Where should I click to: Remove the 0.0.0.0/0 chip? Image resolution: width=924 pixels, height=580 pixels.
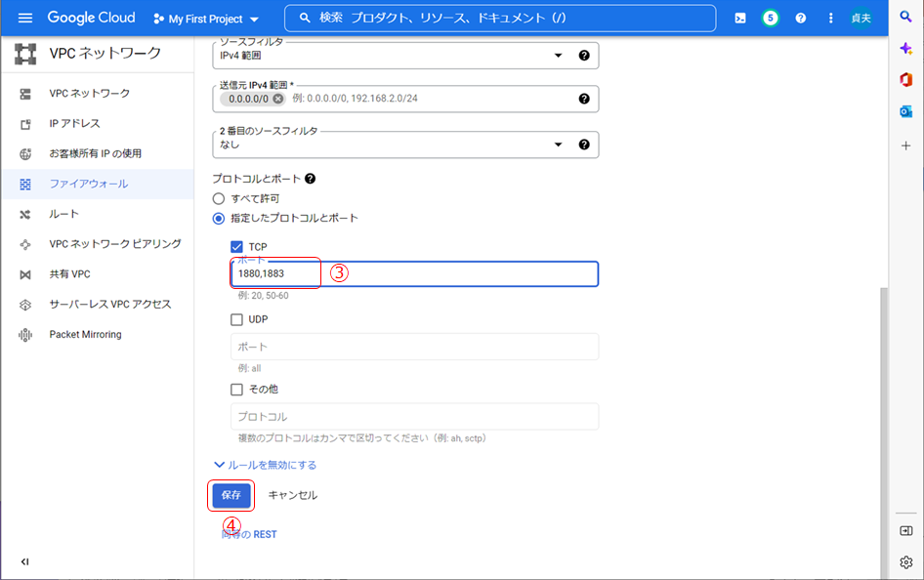point(278,99)
